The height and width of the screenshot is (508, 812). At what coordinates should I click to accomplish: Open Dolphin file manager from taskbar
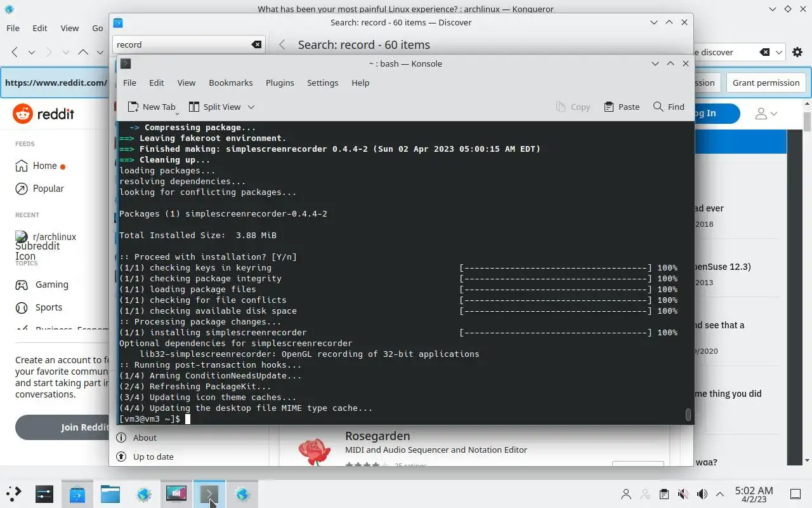pyautogui.click(x=110, y=494)
